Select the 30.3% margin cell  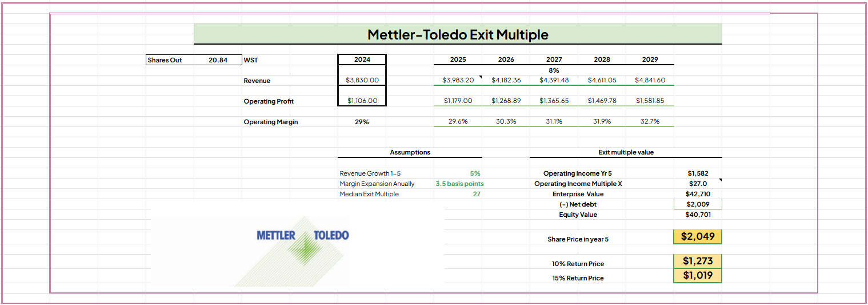(506, 121)
